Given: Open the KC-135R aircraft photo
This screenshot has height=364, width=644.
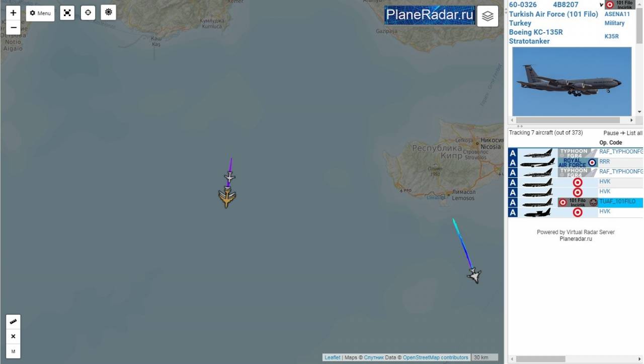Looking at the screenshot, I should [x=572, y=82].
